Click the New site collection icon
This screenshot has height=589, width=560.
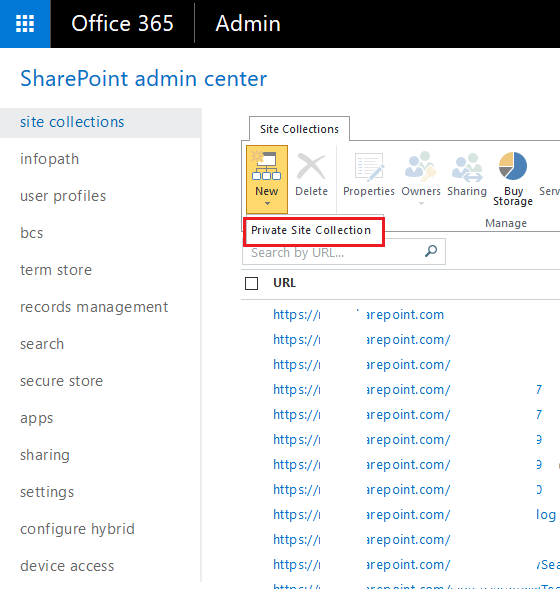(266, 166)
